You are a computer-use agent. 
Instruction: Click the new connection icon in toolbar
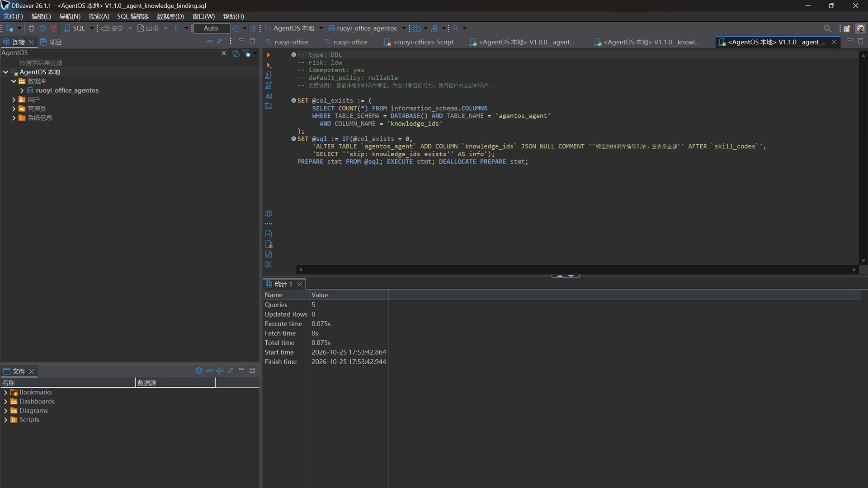point(10,28)
